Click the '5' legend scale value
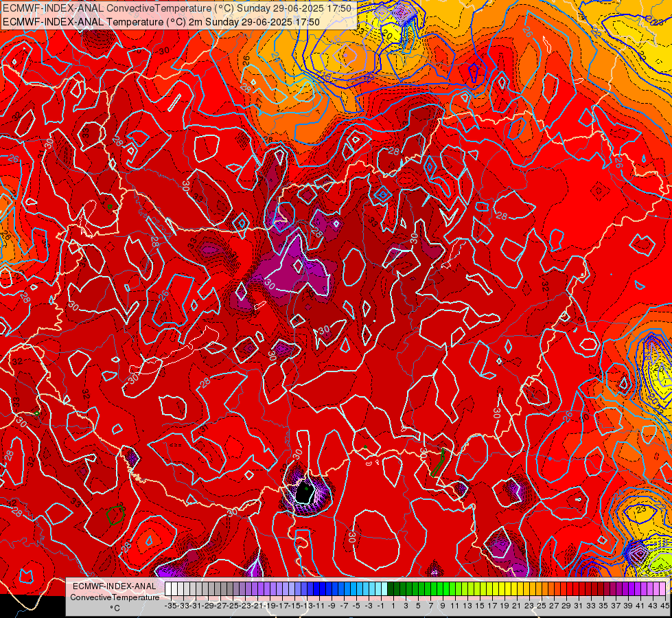The width and height of the screenshot is (672, 618). click(x=418, y=606)
